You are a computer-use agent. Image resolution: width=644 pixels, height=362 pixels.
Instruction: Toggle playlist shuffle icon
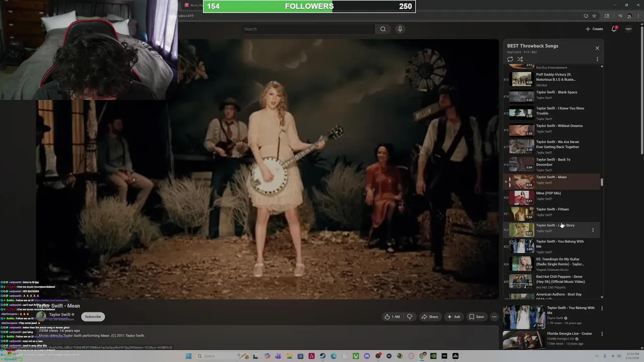tap(520, 59)
